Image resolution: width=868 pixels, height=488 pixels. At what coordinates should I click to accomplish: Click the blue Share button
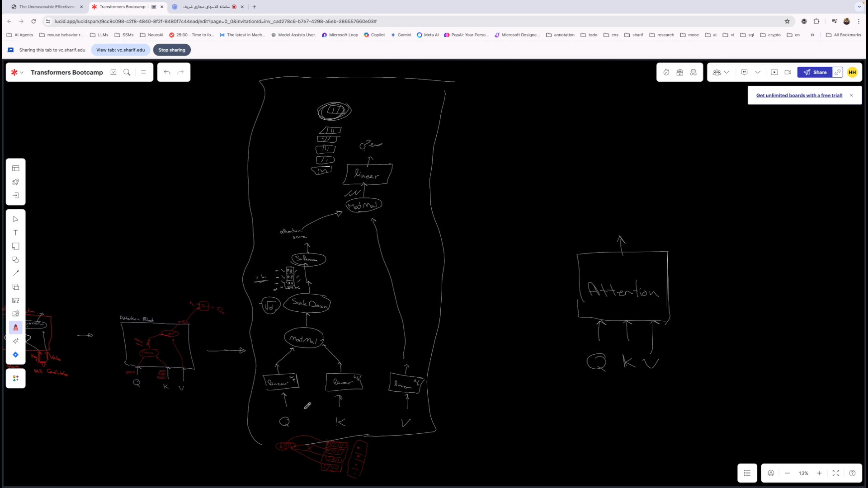[815, 72]
